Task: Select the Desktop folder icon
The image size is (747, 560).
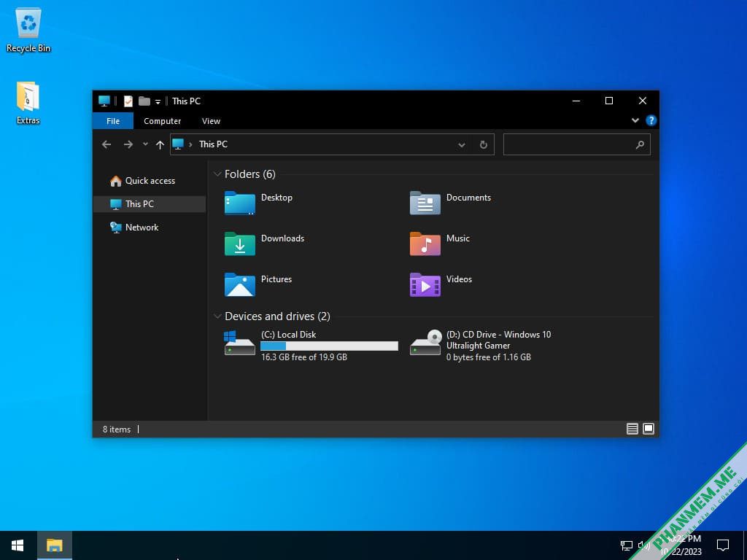Action: pos(239,203)
